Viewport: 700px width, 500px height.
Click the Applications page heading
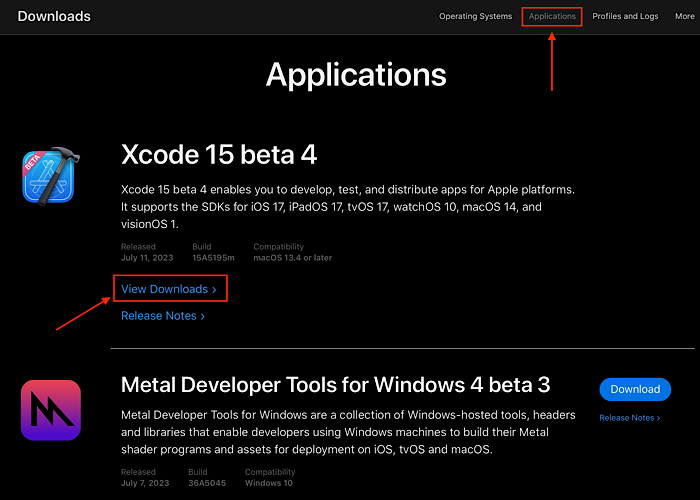(356, 75)
